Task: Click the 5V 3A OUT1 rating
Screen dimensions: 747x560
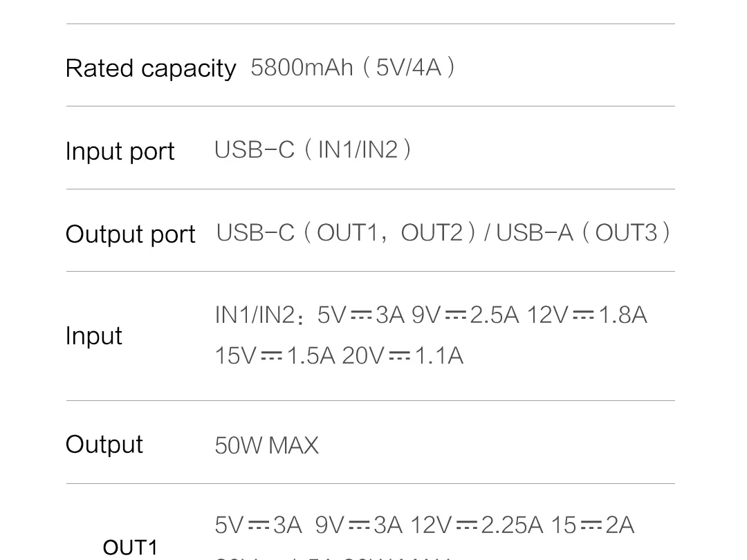Action: coord(258,525)
